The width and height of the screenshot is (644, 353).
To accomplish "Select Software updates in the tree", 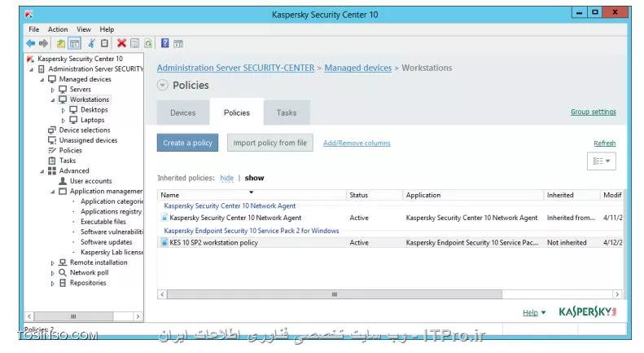I will point(106,242).
